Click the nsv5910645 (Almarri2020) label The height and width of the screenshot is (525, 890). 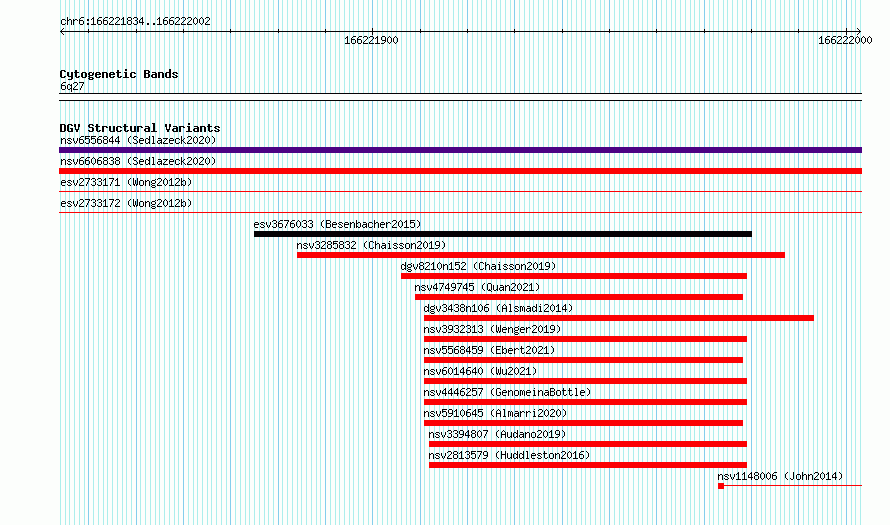point(496,413)
